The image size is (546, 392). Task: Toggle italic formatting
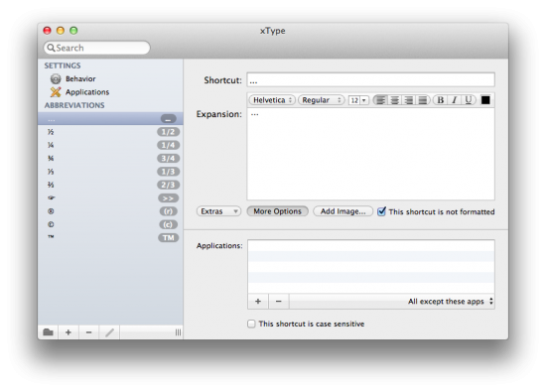pos(455,100)
